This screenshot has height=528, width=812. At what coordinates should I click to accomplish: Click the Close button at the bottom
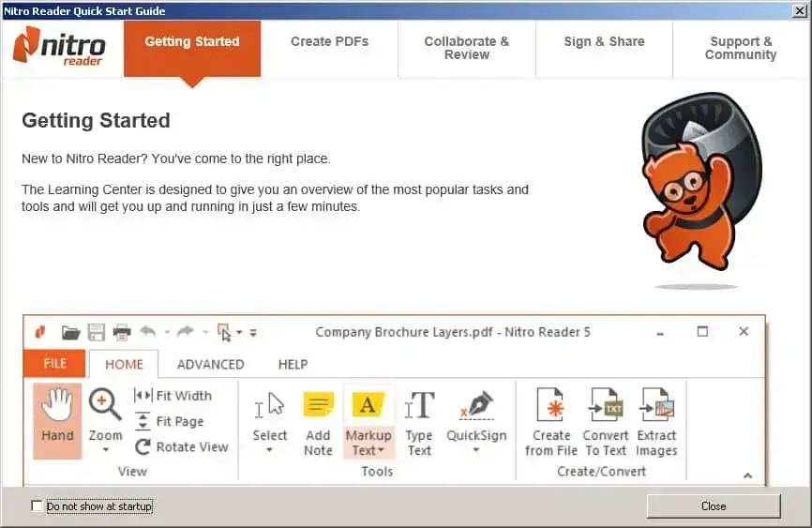pos(714,506)
